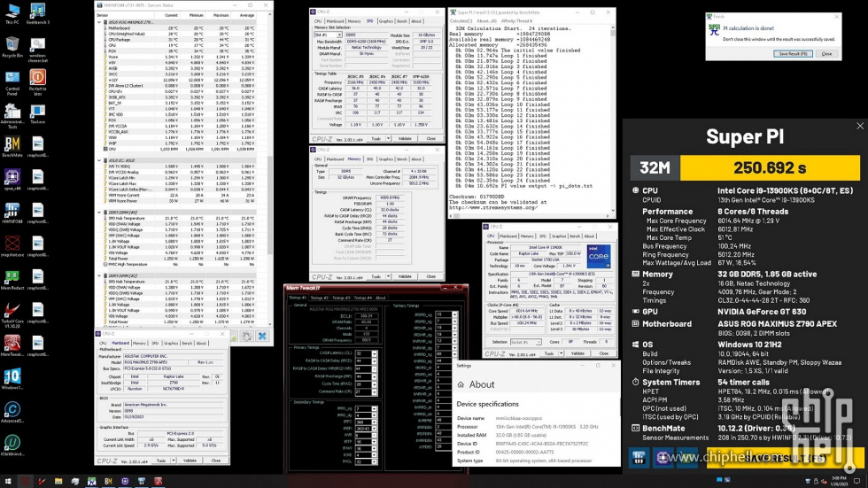Launch cpuz_x64 desktop shortcut
868x488 pixels.
pyautogui.click(x=12, y=180)
